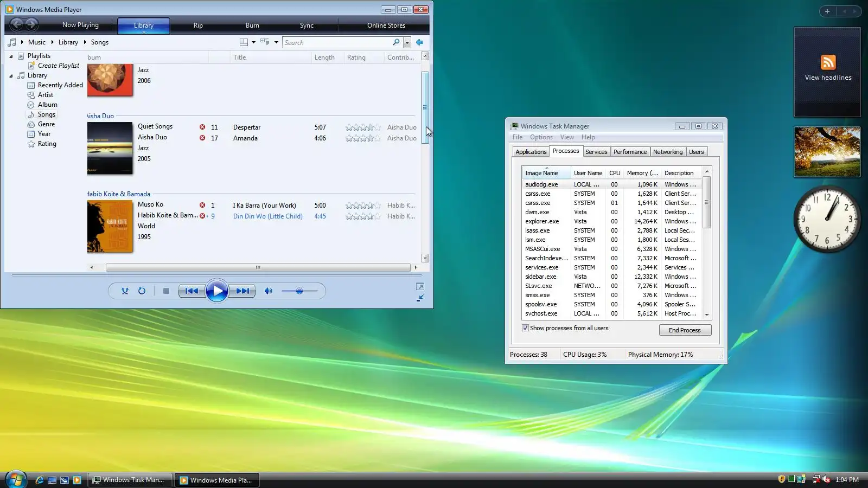
Task: Click the search magnifier icon
Action: (x=396, y=42)
